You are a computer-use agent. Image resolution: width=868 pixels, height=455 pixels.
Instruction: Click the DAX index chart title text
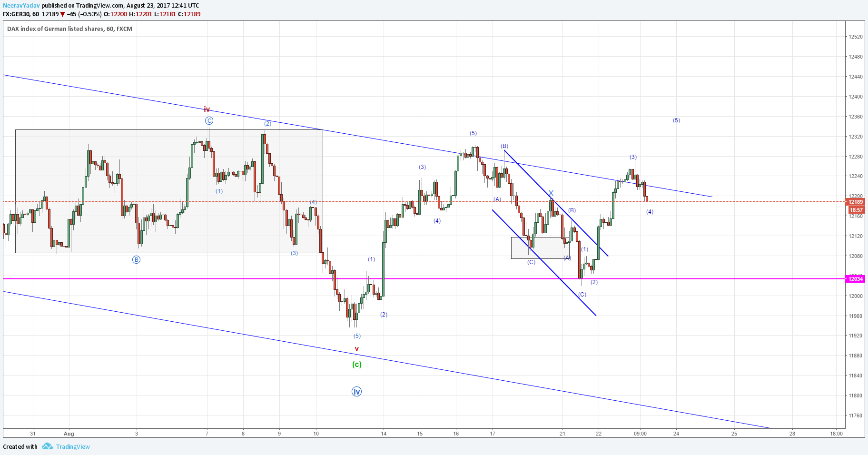click(69, 29)
